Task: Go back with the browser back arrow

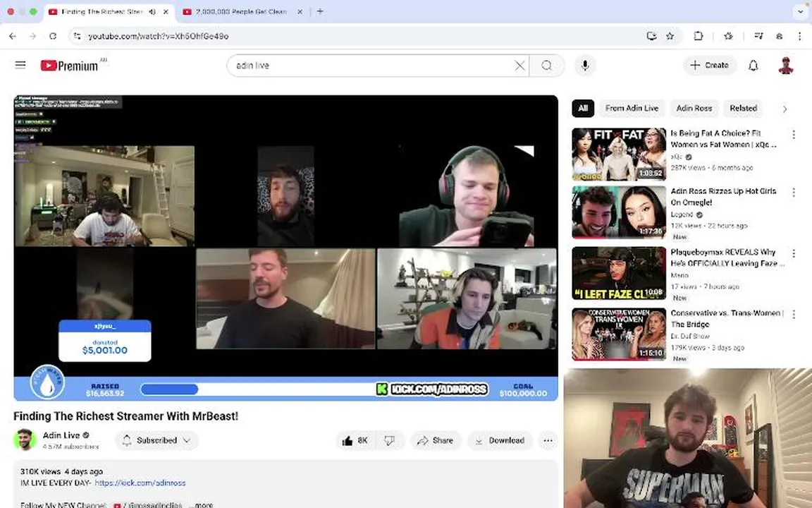Action: [x=13, y=36]
